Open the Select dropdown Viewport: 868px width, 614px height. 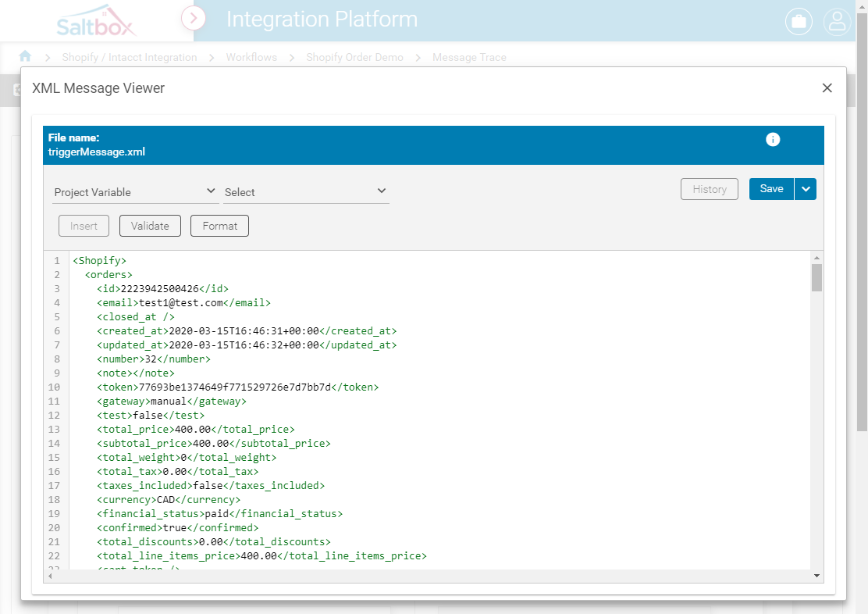pyautogui.click(x=305, y=191)
